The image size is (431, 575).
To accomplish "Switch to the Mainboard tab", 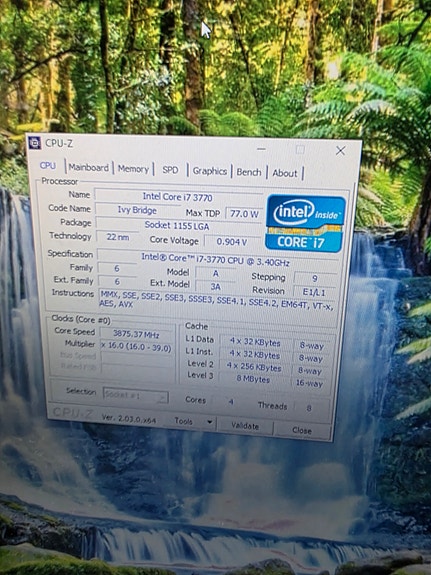I will tap(89, 168).
